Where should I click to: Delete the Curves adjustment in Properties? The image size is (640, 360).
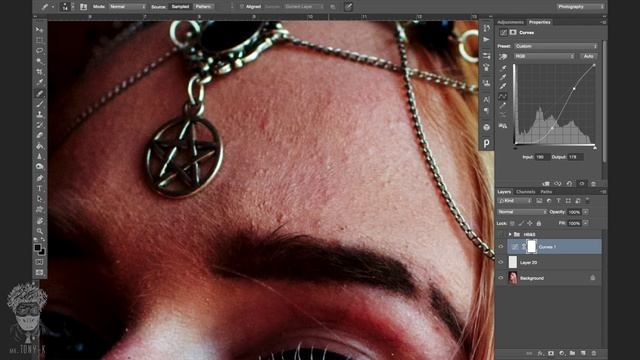[593, 184]
